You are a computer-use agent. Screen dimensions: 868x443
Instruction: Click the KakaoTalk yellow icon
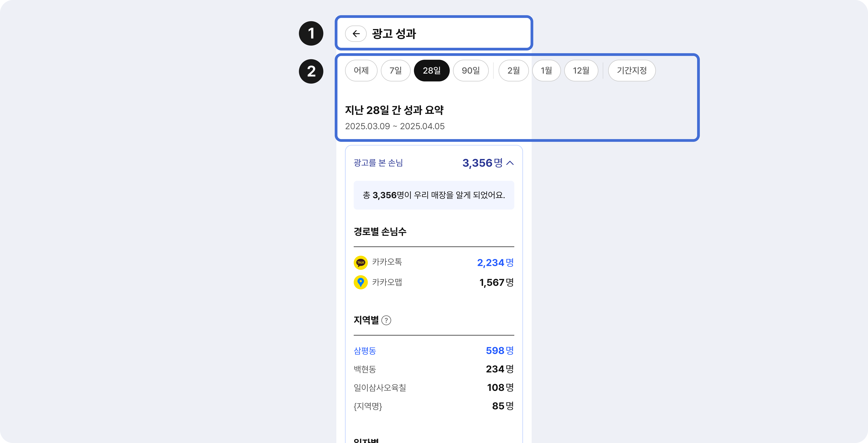(360, 262)
